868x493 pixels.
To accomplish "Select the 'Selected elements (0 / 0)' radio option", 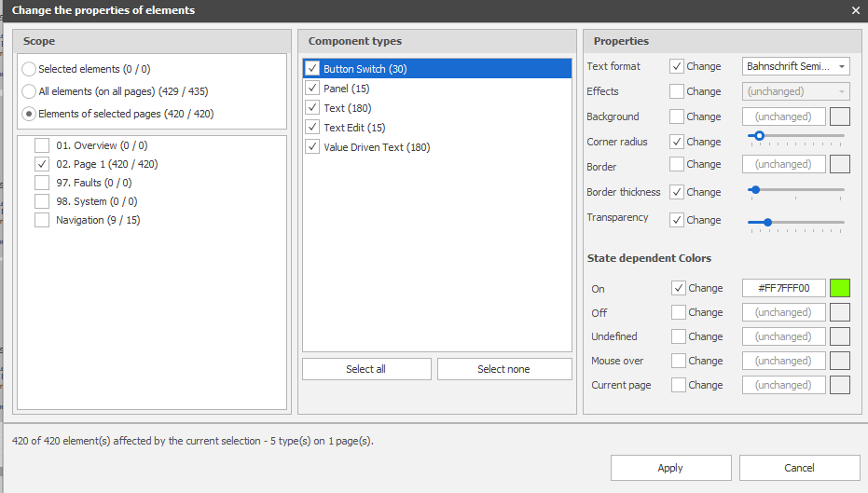I will click(29, 69).
